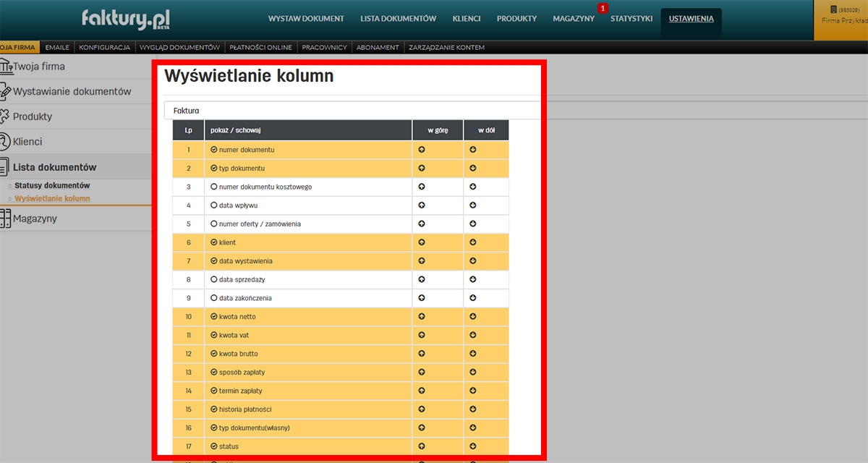The image size is (868, 463).
Task: Switch to the PŁATNOŚCI ONLINE tab
Action: click(x=260, y=46)
